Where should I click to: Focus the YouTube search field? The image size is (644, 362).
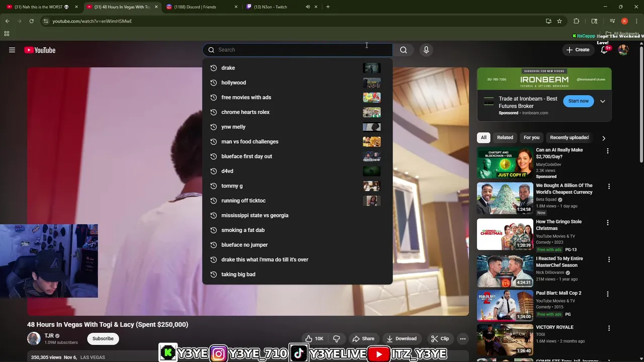click(297, 50)
